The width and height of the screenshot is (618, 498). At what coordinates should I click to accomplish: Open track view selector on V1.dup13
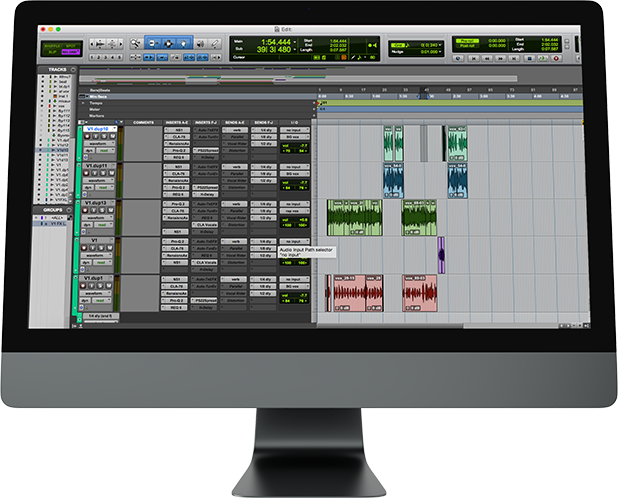pos(98,217)
